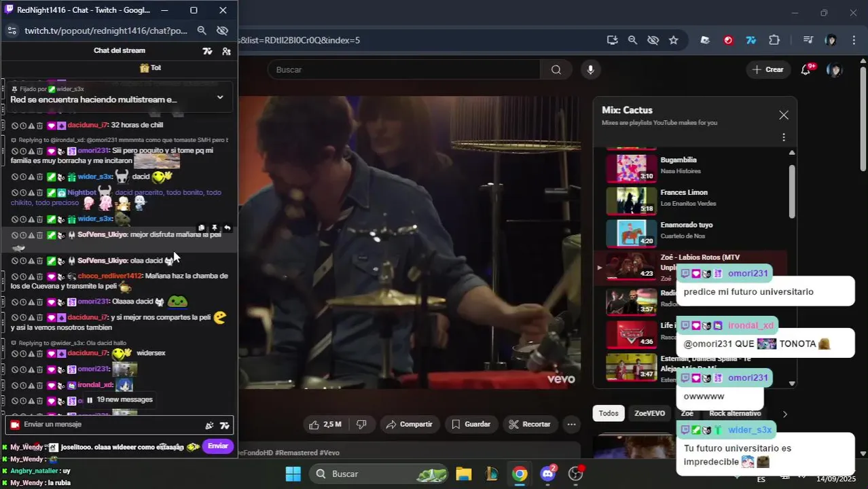The height and width of the screenshot is (489, 868).
Task: Ban icon on choco_redliver1412 message
Action: click(x=15, y=276)
